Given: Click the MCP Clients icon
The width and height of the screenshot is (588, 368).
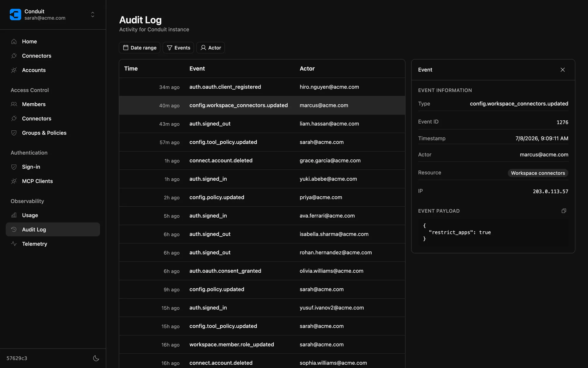Looking at the screenshot, I should point(14,181).
